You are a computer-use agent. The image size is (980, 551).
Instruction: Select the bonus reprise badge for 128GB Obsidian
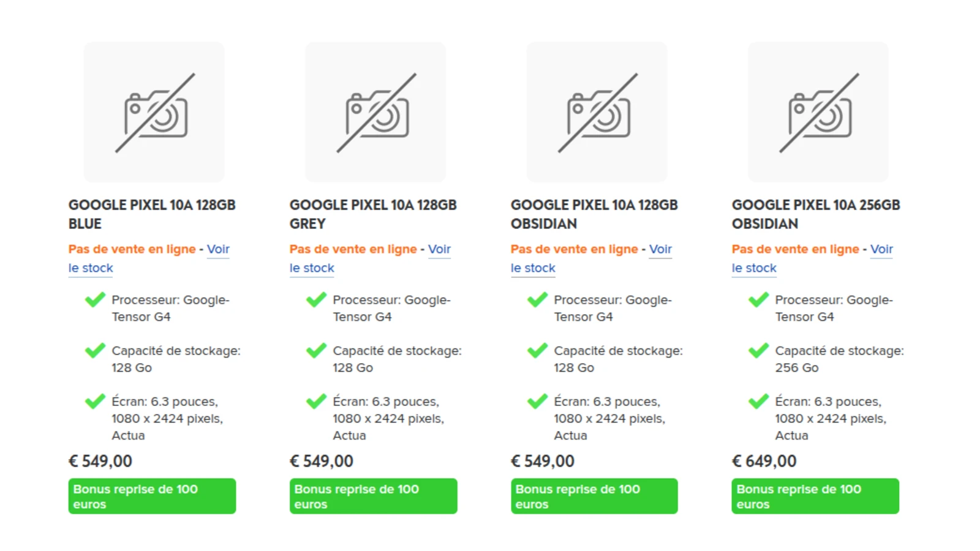click(x=594, y=496)
